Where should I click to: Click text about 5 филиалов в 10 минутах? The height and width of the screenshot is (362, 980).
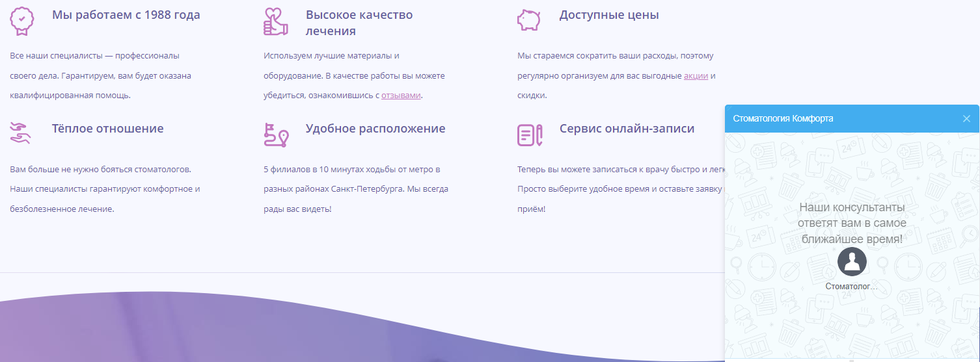pyautogui.click(x=356, y=189)
